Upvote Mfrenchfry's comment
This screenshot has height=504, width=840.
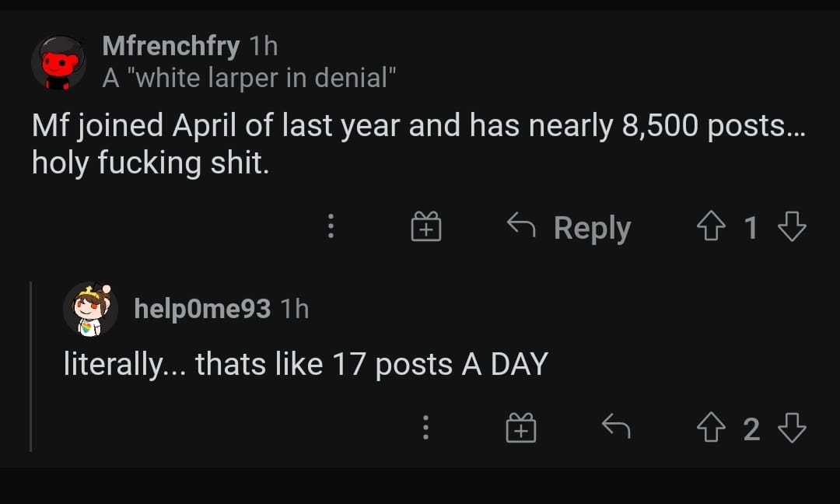click(x=711, y=226)
